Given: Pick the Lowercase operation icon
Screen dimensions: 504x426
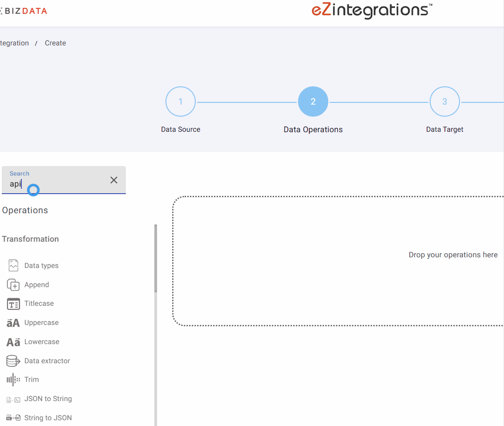Looking at the screenshot, I should click(13, 342).
